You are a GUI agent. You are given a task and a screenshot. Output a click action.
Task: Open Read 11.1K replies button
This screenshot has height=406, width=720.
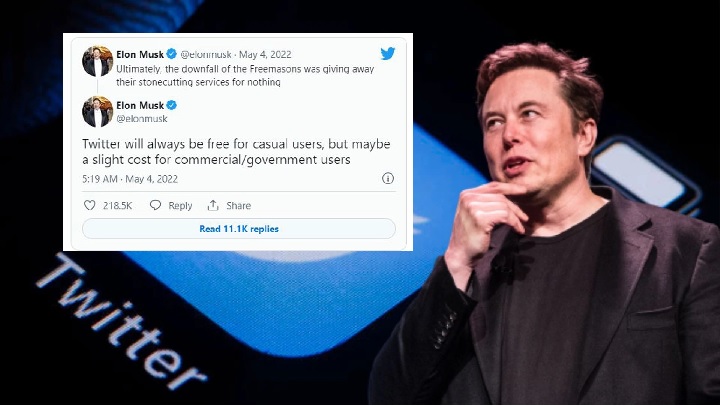pyautogui.click(x=239, y=229)
